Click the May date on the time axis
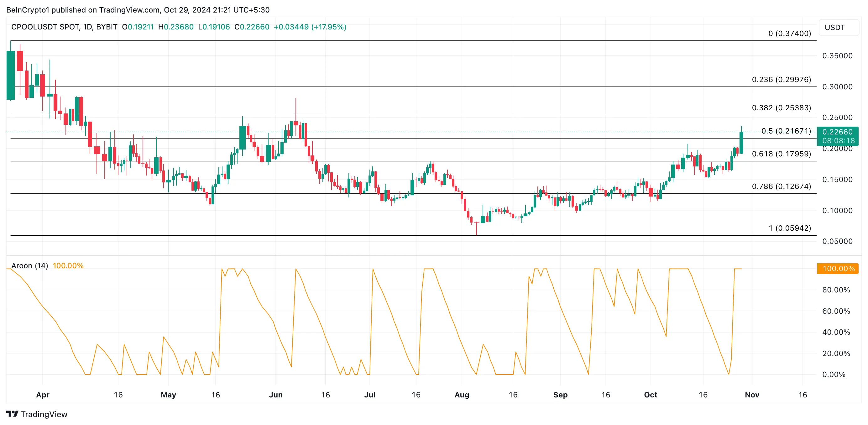 point(169,395)
